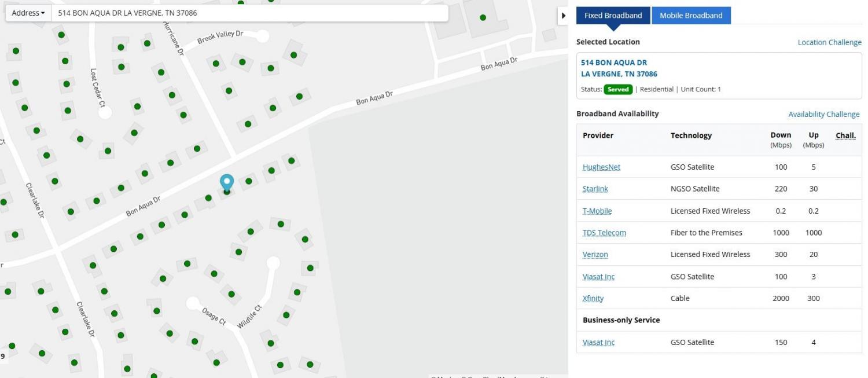Select the Fixed Broadband tab
This screenshot has height=378, width=868.
[613, 16]
